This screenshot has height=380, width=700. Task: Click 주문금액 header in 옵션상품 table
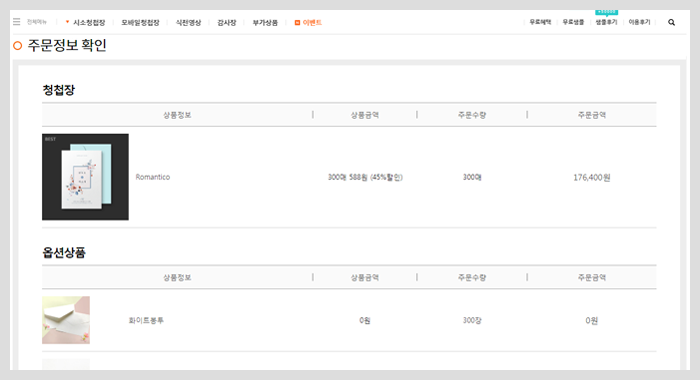click(x=592, y=278)
